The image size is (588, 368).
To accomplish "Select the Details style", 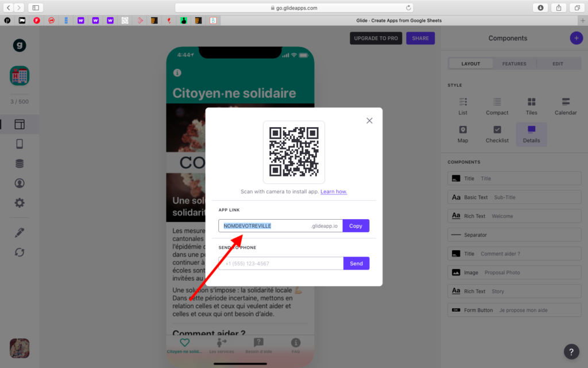I will pyautogui.click(x=531, y=134).
